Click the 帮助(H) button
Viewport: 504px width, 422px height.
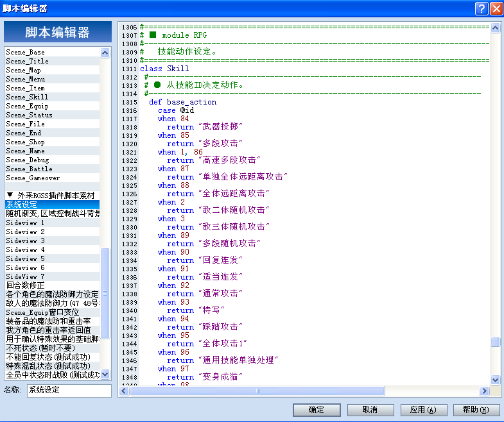[x=476, y=410]
